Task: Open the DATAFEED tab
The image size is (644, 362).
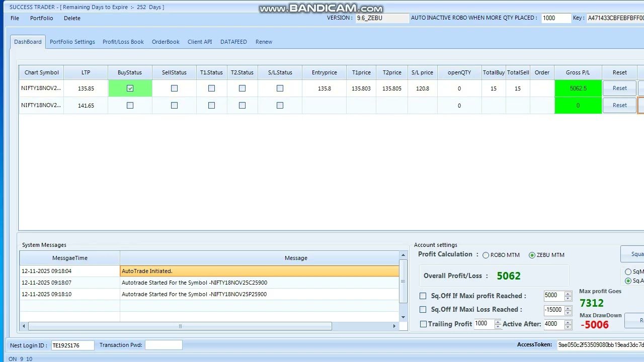Action: pos(233,42)
